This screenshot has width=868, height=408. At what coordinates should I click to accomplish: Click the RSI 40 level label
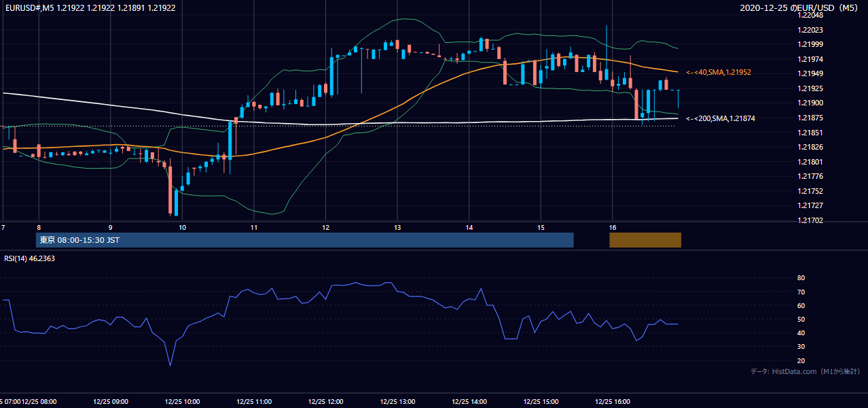[801, 333]
